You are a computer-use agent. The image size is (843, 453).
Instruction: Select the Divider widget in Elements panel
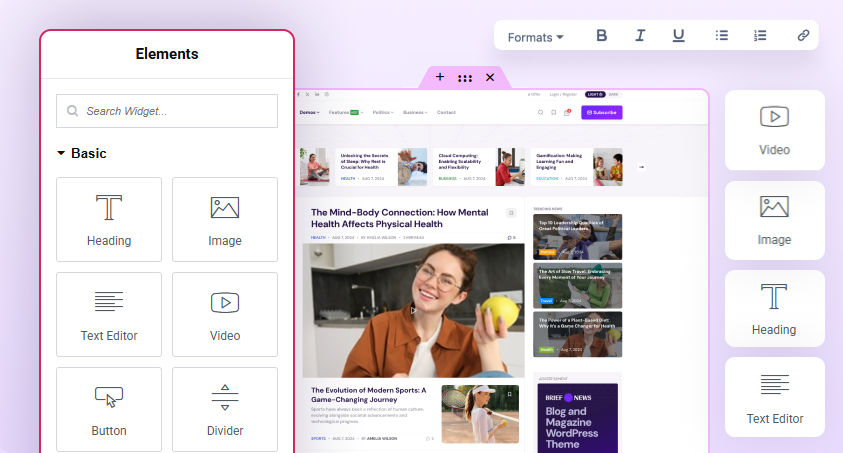point(225,409)
